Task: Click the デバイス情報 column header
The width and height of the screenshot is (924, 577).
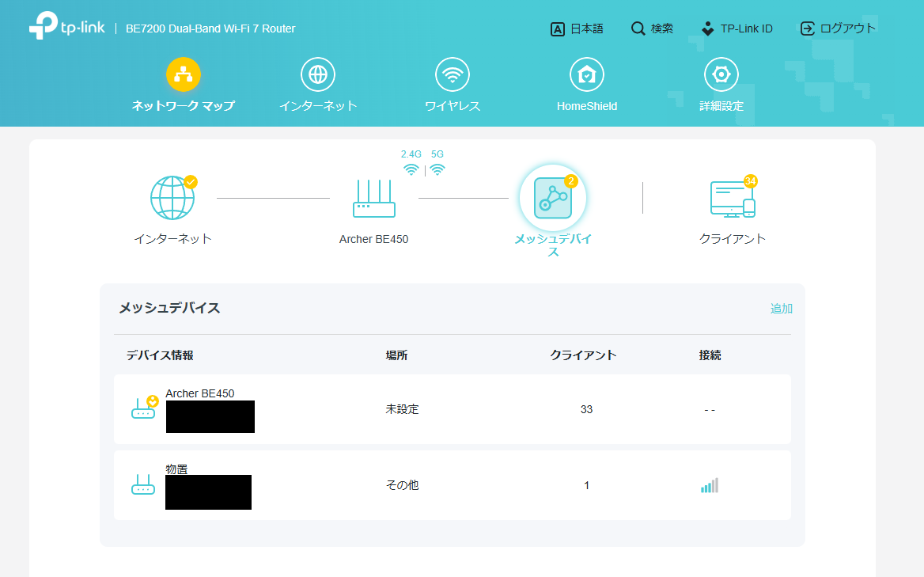Action: 160,355
